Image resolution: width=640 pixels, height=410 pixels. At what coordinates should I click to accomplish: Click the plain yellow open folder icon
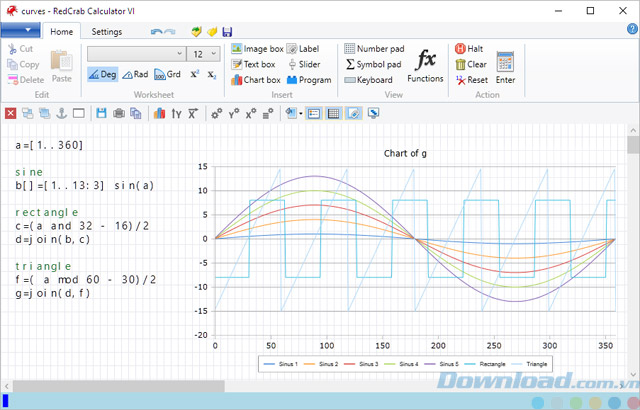point(212,31)
